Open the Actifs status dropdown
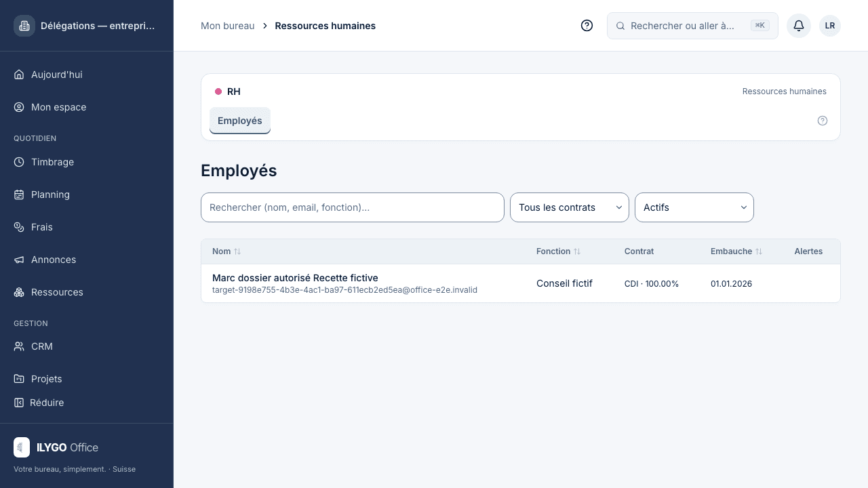Viewport: 868px width, 488px height. pos(694,207)
